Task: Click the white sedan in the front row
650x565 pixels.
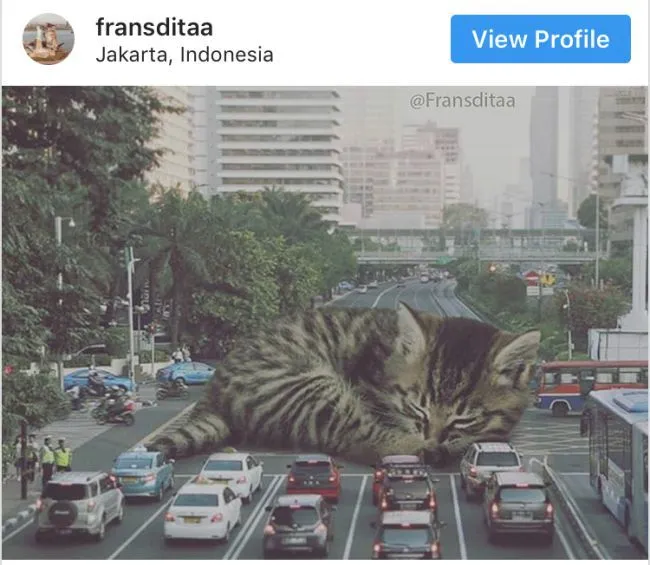Action: 203,513
